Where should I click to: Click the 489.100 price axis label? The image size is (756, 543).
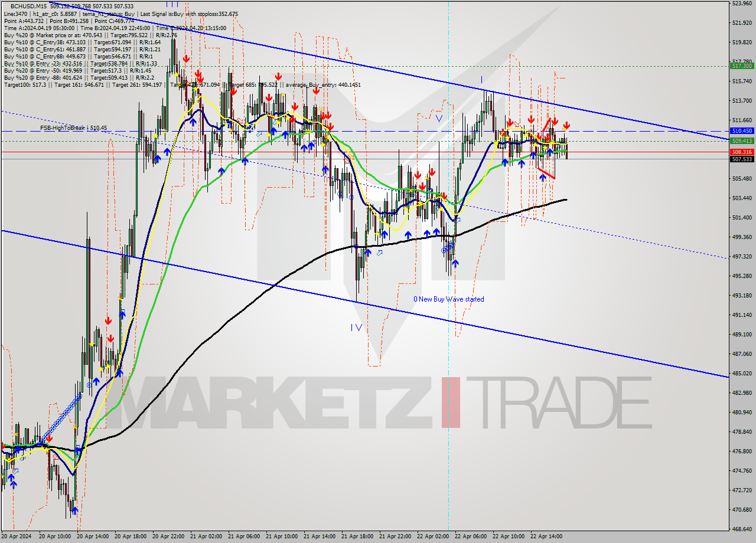(x=741, y=335)
